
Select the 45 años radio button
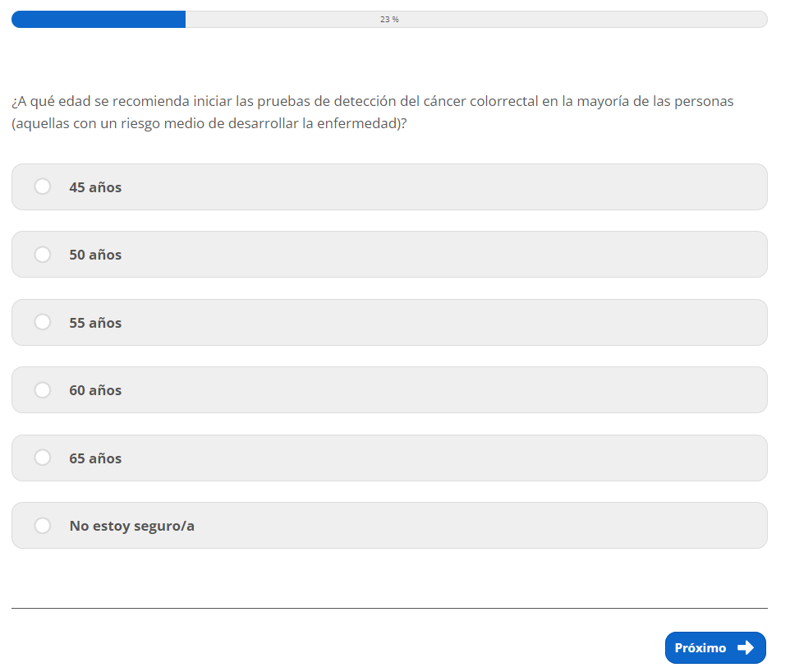tap(43, 187)
